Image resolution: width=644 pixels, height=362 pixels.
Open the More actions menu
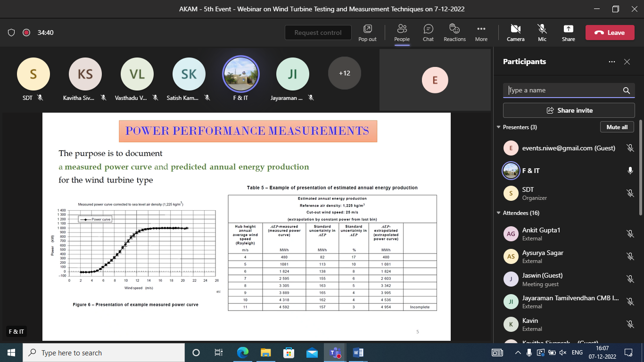[481, 33]
